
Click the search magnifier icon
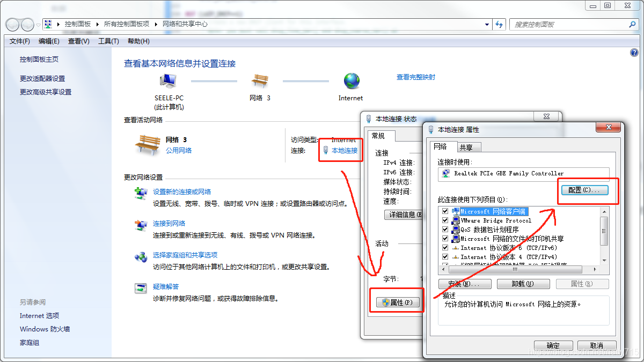click(x=632, y=24)
